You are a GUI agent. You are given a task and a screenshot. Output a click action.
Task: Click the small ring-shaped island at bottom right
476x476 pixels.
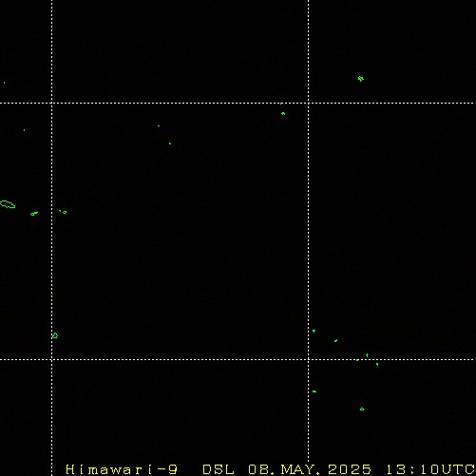[362, 409]
